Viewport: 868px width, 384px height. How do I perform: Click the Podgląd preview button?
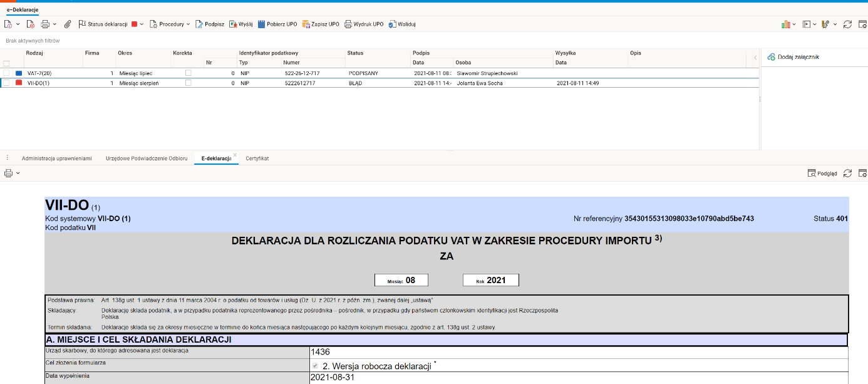(x=822, y=174)
